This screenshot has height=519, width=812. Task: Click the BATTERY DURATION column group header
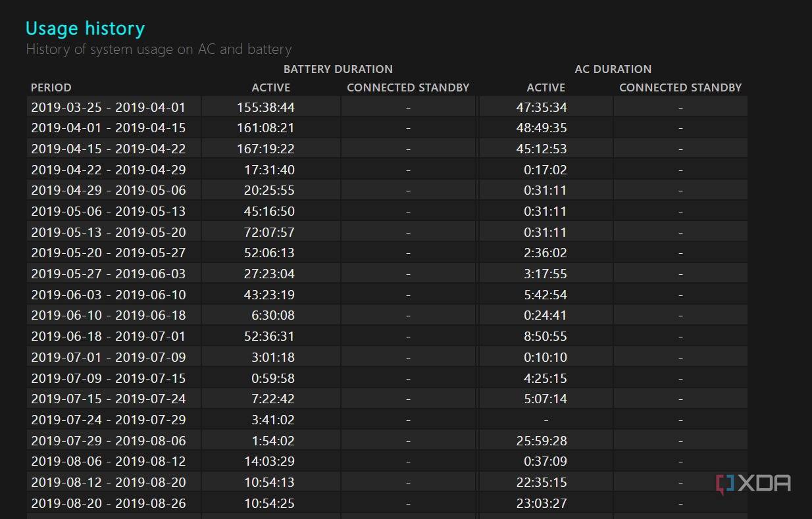coord(338,69)
